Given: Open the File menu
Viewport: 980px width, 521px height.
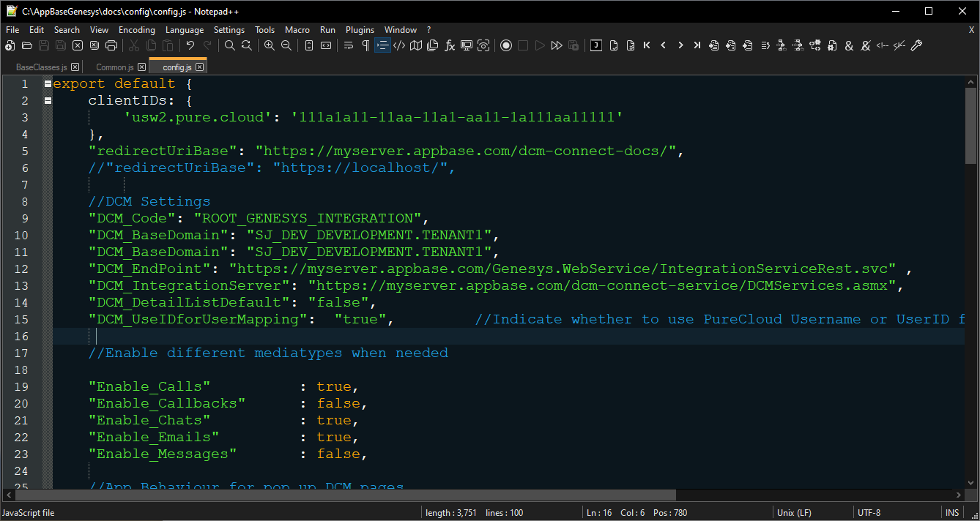Looking at the screenshot, I should 12,30.
